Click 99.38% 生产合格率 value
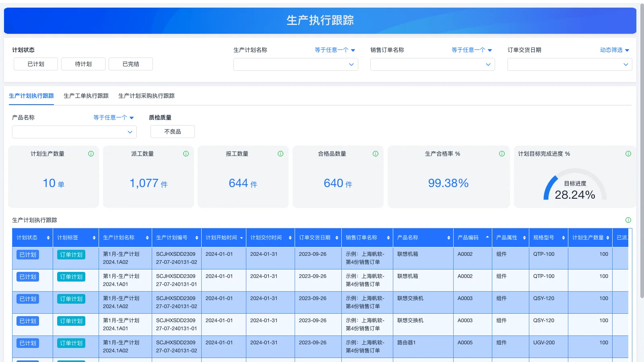This screenshot has height=362, width=644. pyautogui.click(x=448, y=183)
